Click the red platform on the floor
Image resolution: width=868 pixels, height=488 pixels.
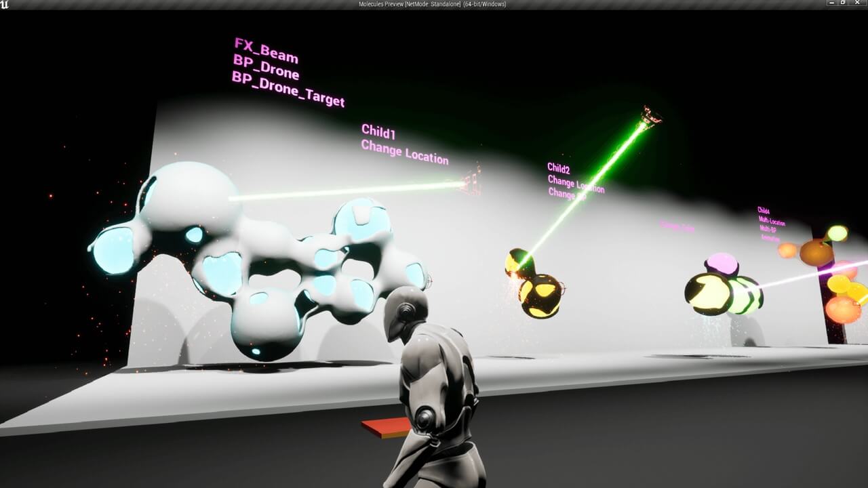point(387,426)
